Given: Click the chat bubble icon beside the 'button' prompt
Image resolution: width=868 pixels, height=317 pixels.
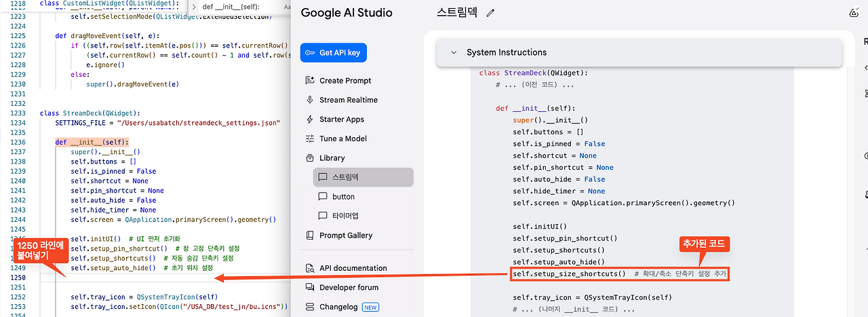Looking at the screenshot, I should [323, 197].
